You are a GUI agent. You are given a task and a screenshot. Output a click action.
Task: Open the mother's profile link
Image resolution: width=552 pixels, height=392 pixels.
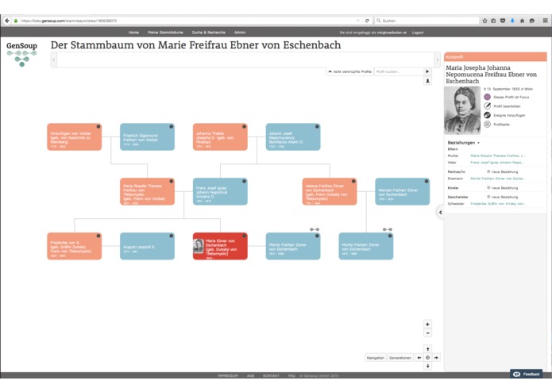coord(497,156)
